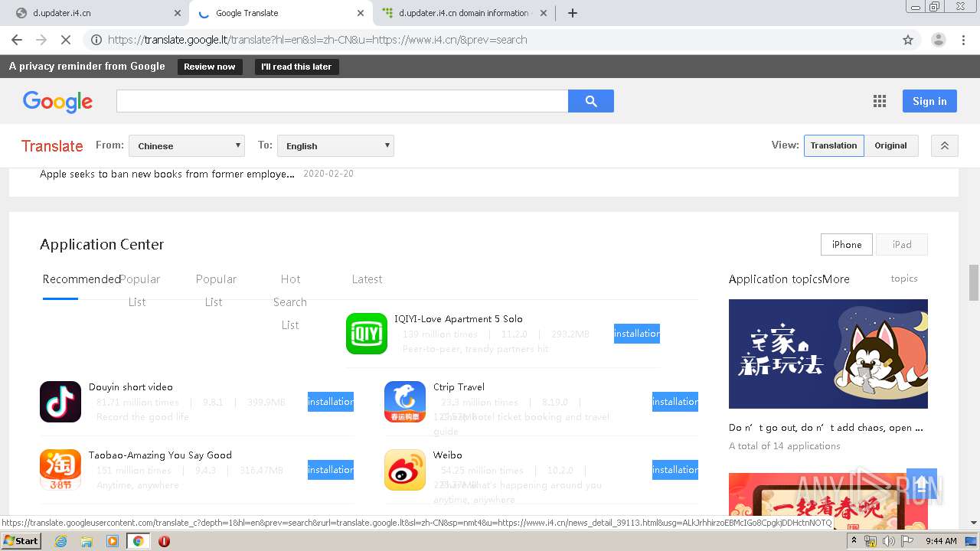Open the iQIYI app icon
The image size is (980, 551).
coord(367,334)
